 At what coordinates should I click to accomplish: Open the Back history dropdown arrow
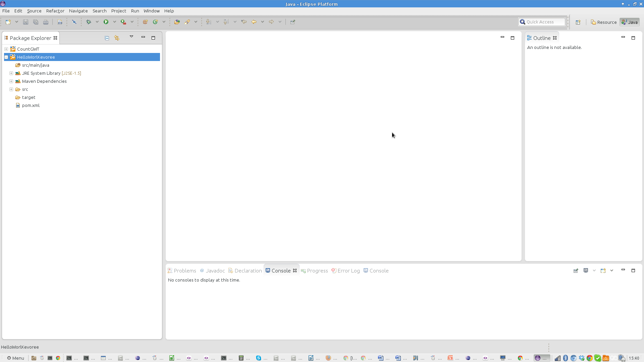tap(262, 22)
